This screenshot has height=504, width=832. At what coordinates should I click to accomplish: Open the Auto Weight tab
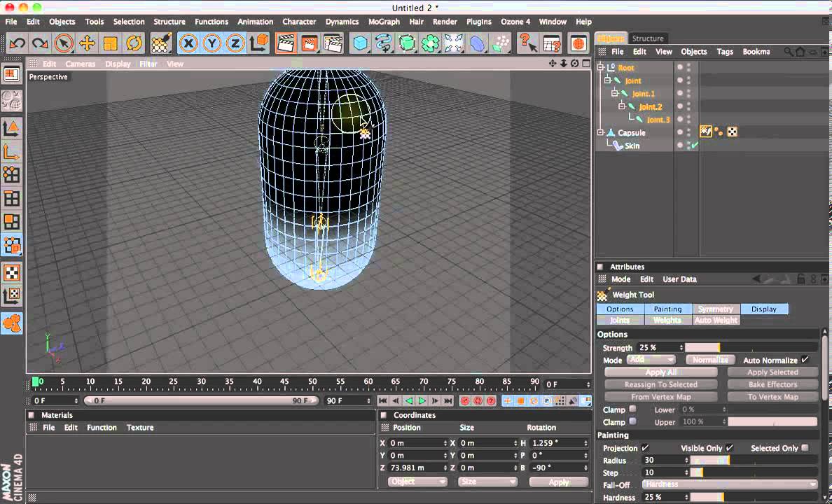coord(716,321)
